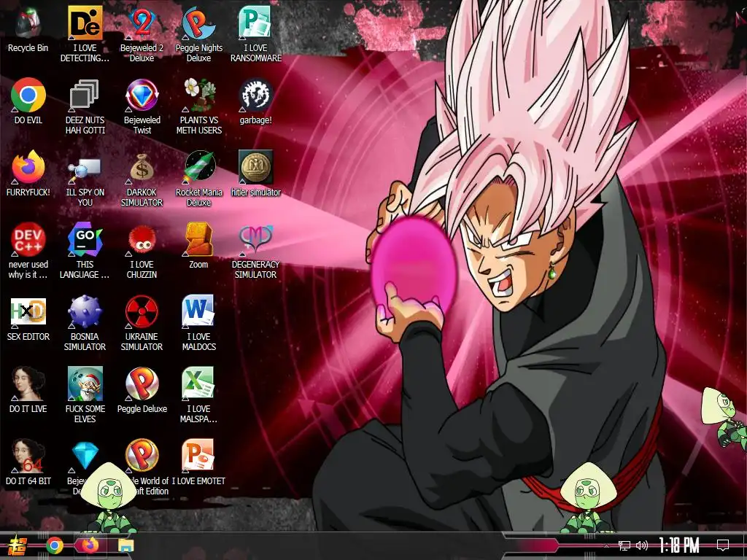Open the UKRAINE SIMULATOR radiation icon
This screenshot has width=747, height=560.
coord(142,323)
